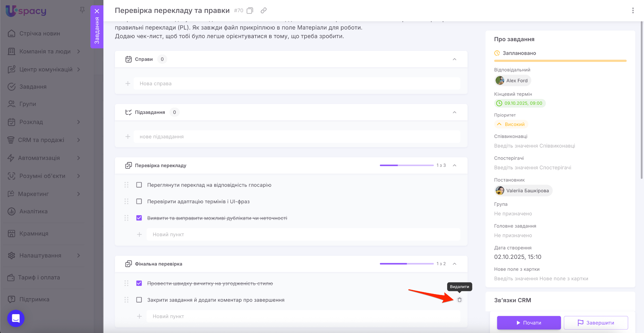Viewport: 644px width, 333px height.
Task: Check Переглянути переклад на відповідність глосарію
Action: (x=139, y=185)
